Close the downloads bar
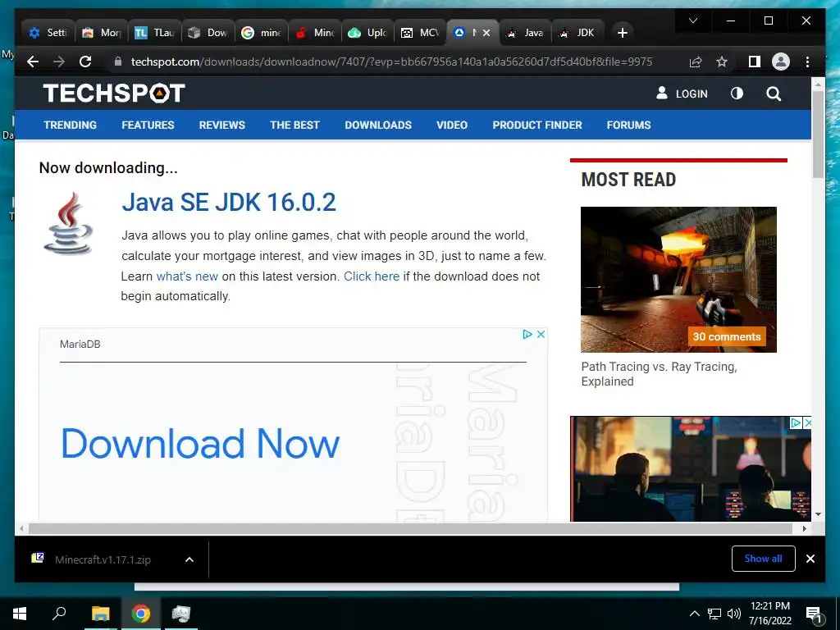 810,559
